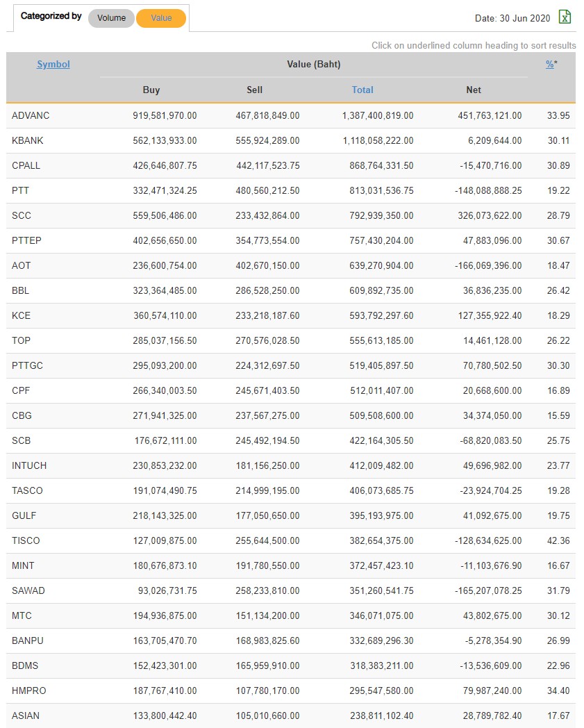Export the table using the Excel icon
This screenshot has height=728, width=584.
(x=565, y=17)
